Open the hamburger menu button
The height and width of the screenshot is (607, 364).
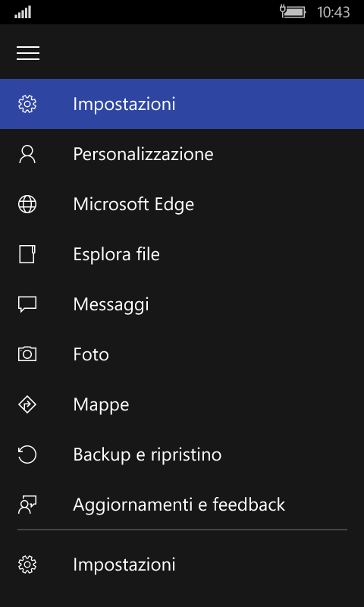[28, 53]
